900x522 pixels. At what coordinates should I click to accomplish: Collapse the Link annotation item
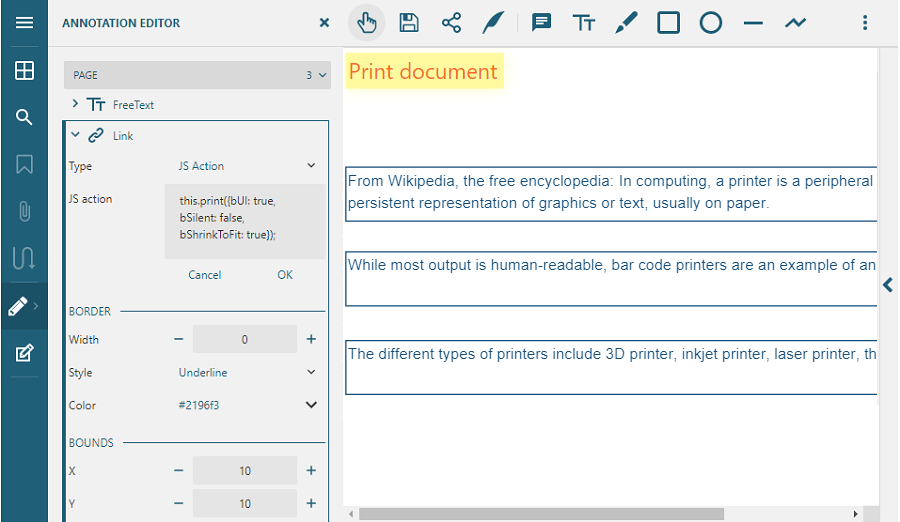click(x=75, y=135)
